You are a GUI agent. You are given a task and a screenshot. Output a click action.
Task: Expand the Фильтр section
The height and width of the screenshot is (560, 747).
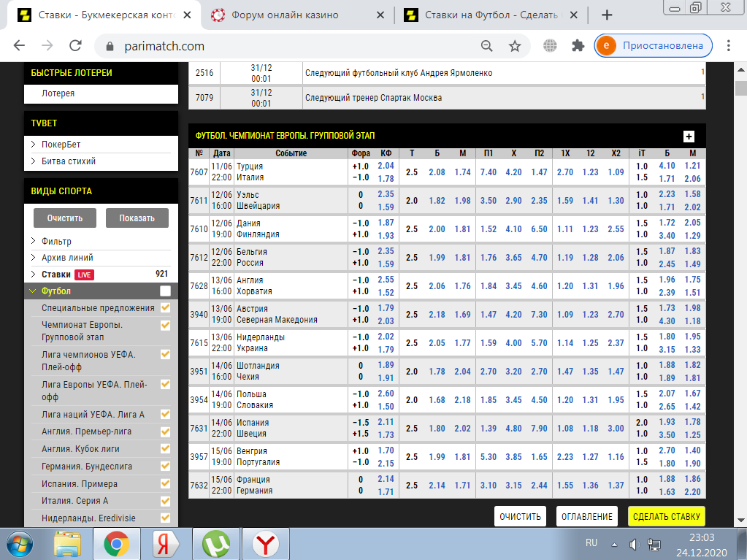click(x=33, y=241)
